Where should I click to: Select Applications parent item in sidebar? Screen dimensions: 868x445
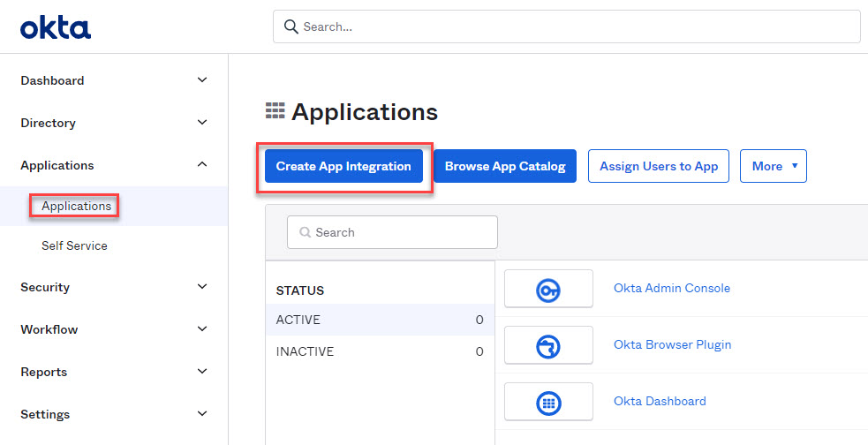coord(57,165)
